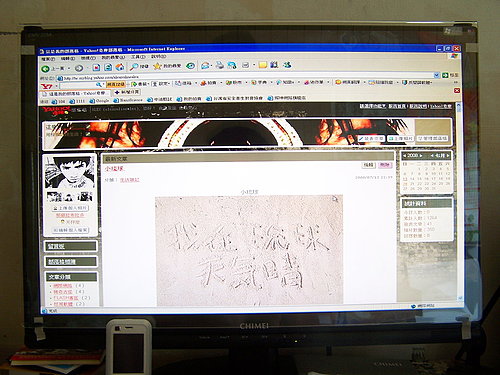500x375 pixels.
Task: Close the Yahoo toolbar tab with red X
Action: (457, 91)
